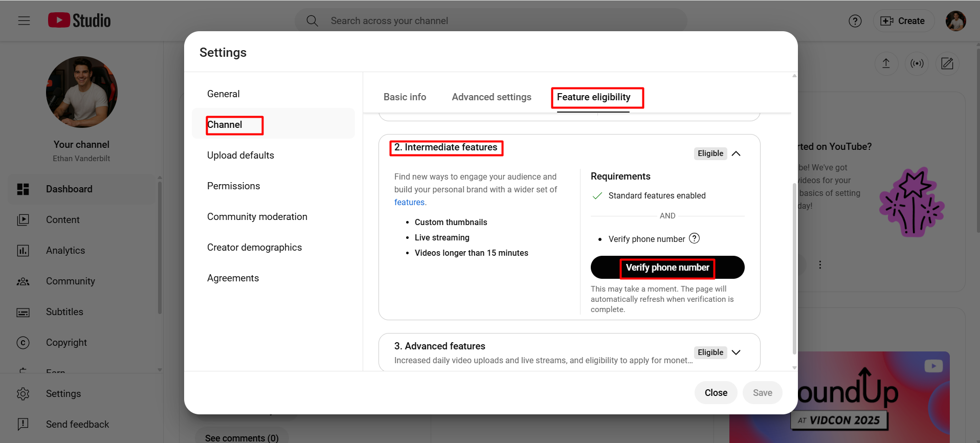Viewport: 980px width, 443px height.
Task: Expand the Advanced features section
Action: click(x=736, y=352)
